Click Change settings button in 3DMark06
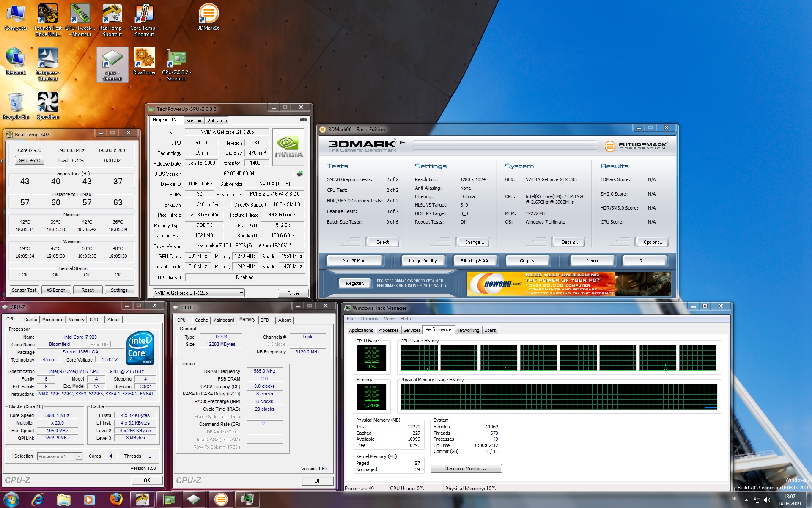Image resolution: width=812 pixels, height=508 pixels. coord(474,242)
